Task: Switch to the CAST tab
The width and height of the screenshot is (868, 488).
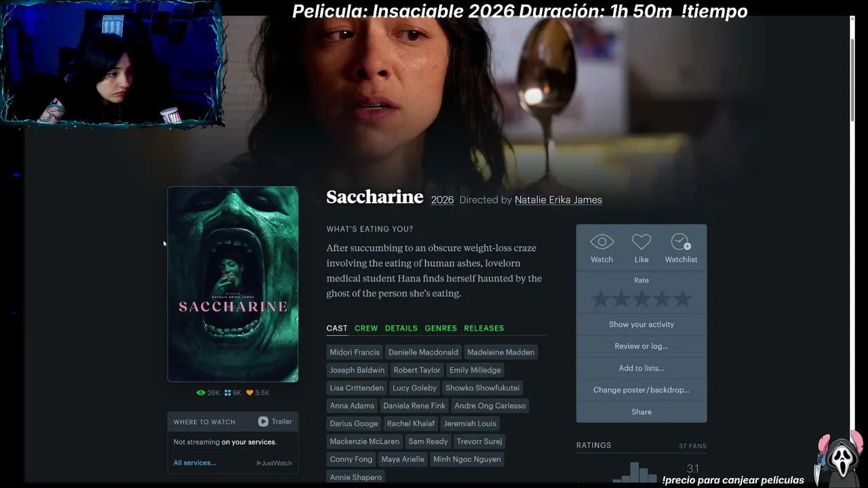Action: click(x=337, y=328)
